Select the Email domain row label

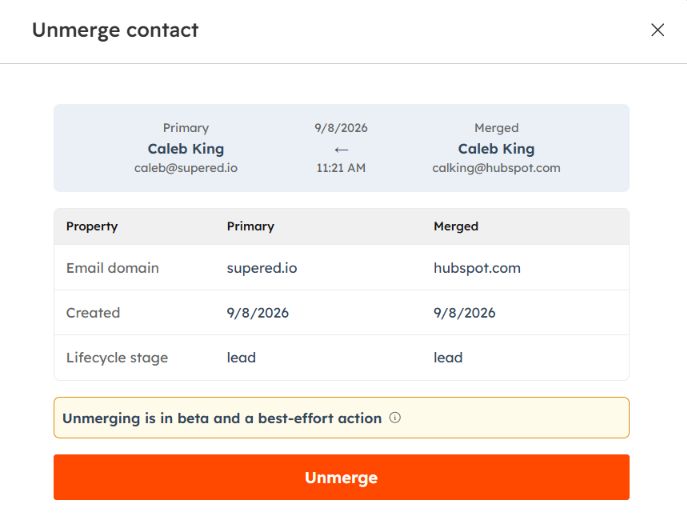tap(113, 268)
